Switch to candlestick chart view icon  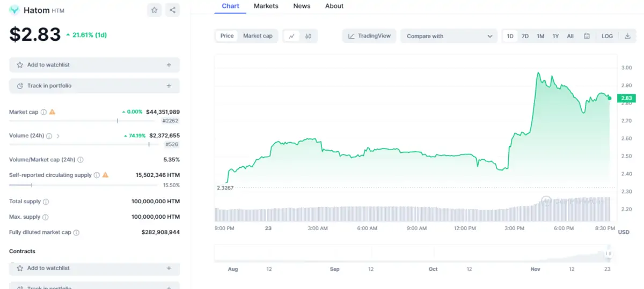tap(309, 36)
